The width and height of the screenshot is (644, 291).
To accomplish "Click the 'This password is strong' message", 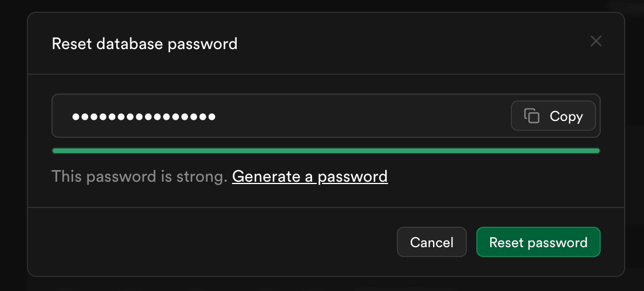I will pos(139,176).
